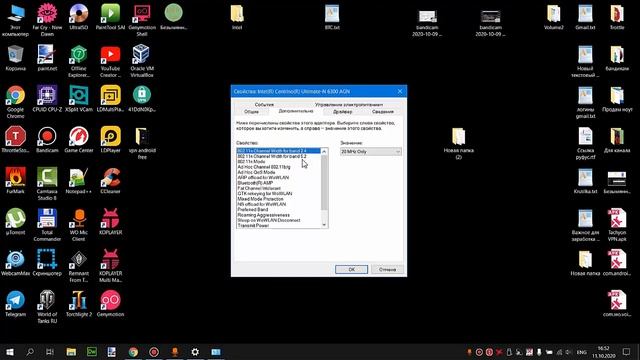640x360 pixels.
Task: Open the События tab
Action: pos(264,104)
